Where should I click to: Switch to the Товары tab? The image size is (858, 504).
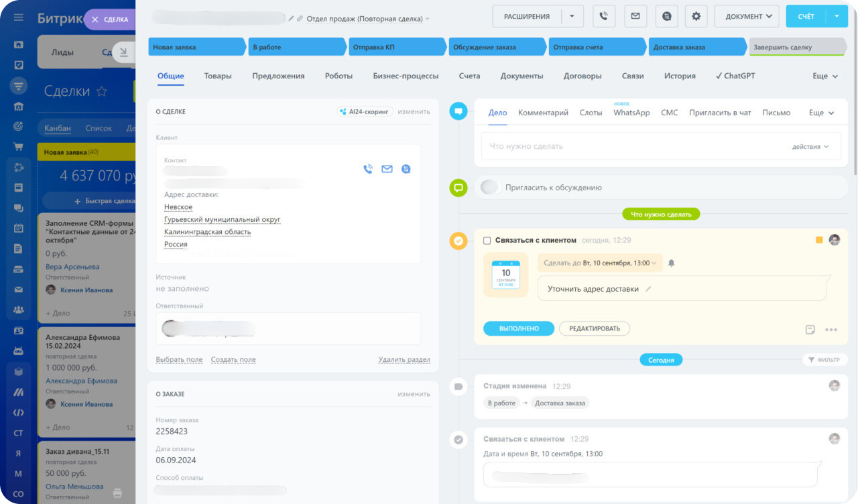218,76
